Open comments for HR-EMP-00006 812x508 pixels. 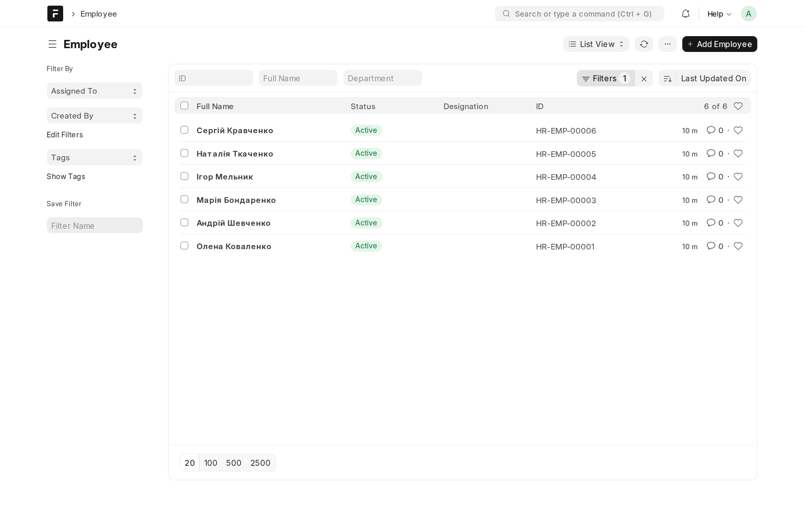[x=715, y=130]
